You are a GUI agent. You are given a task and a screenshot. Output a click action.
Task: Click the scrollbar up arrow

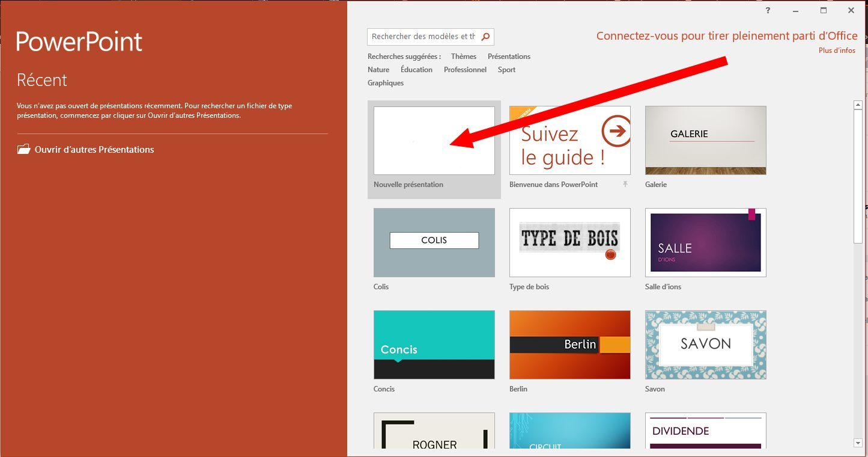click(x=858, y=105)
